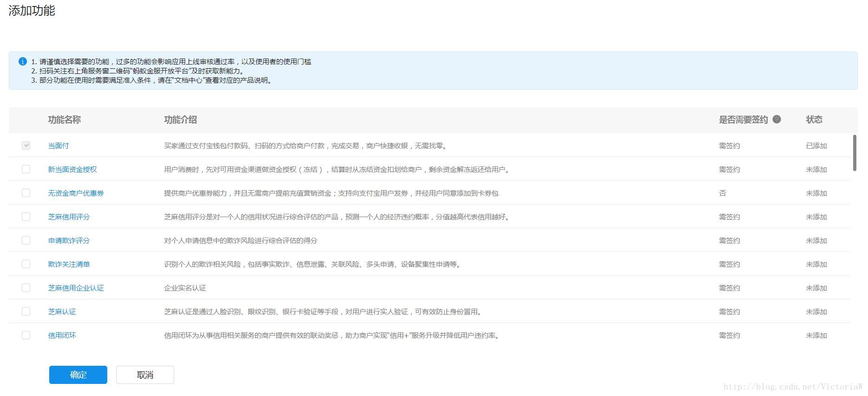Check the 欺诈关注清单 checkbox
The height and width of the screenshot is (396, 868).
click(x=26, y=264)
